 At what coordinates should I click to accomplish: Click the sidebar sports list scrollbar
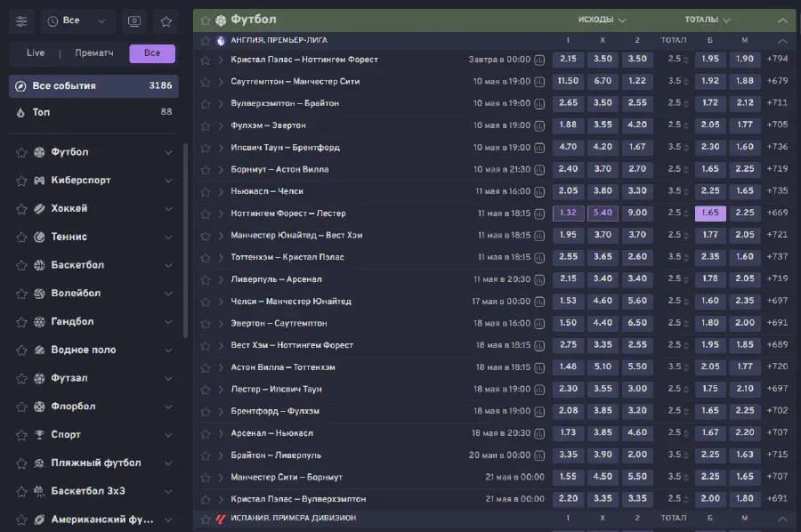[185, 240]
